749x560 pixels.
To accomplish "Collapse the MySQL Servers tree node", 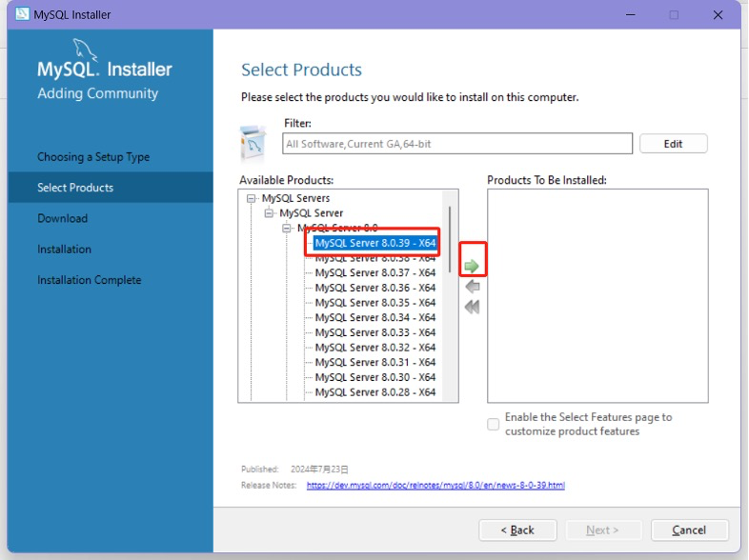I will click(252, 198).
